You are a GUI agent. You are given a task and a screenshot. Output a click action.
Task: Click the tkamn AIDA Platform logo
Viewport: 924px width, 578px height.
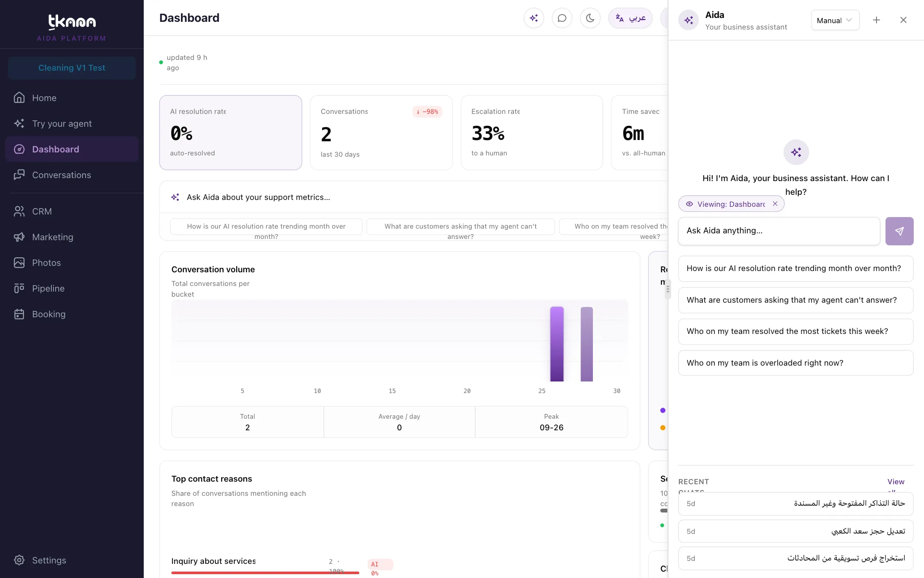click(72, 27)
